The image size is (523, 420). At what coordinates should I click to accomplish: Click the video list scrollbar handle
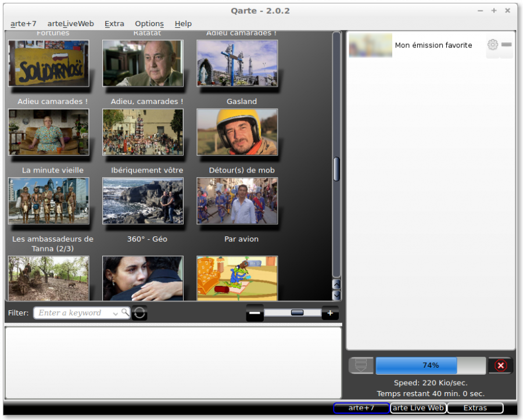[336, 169]
